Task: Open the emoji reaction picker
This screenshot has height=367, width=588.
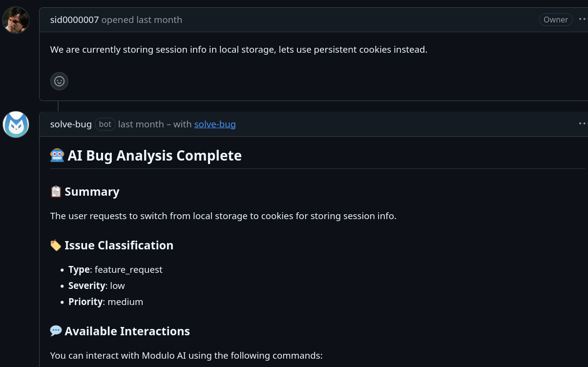Action: coord(59,81)
